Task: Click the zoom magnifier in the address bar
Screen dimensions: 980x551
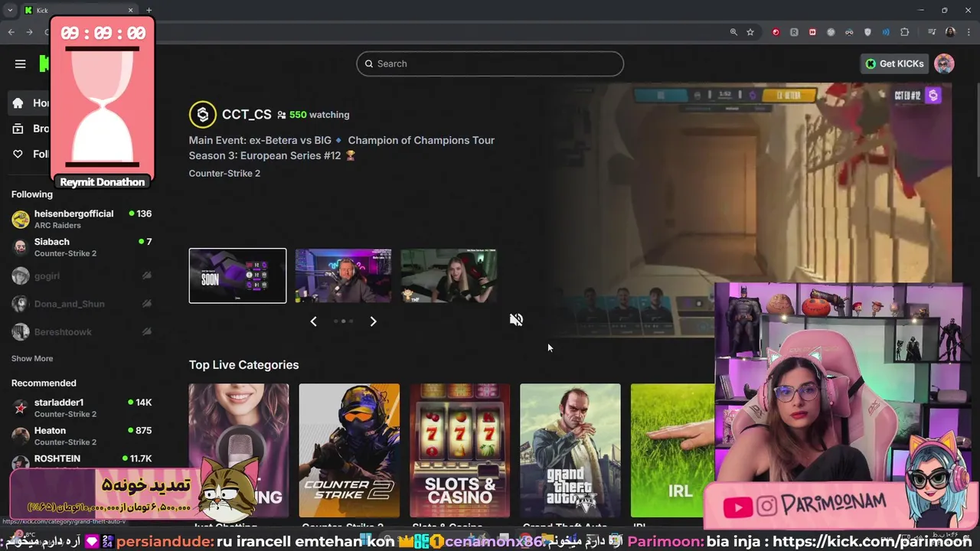Action: 733,32
